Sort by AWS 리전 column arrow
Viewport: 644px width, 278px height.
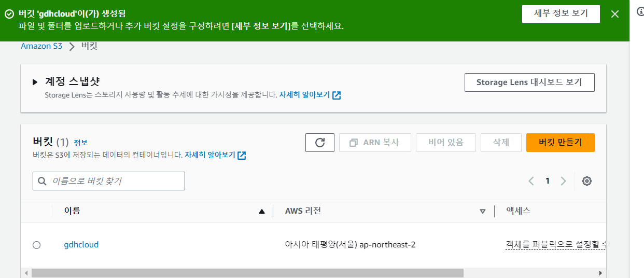click(483, 211)
